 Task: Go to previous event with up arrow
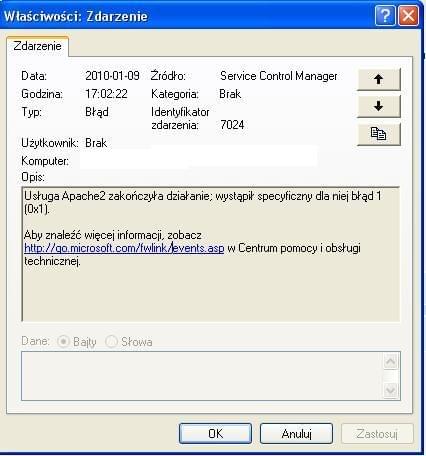point(379,79)
